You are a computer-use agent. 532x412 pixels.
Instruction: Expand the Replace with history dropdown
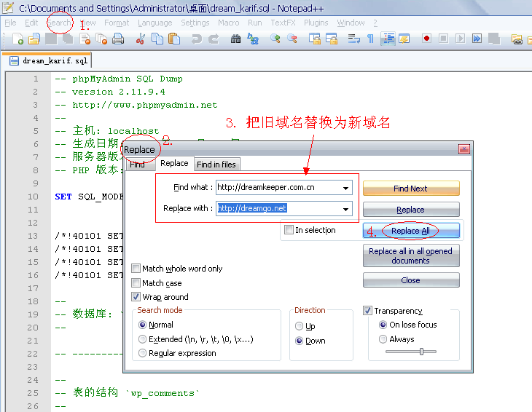tap(345, 209)
